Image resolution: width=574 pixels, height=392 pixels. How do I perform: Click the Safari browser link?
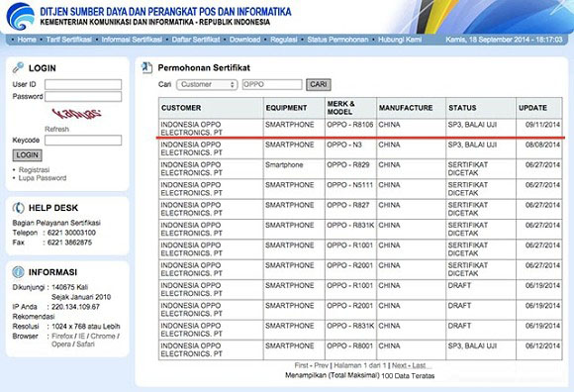[86, 344]
